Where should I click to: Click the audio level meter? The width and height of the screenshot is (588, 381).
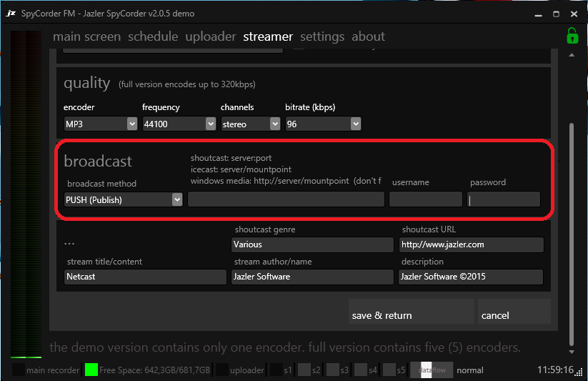click(x=26, y=194)
